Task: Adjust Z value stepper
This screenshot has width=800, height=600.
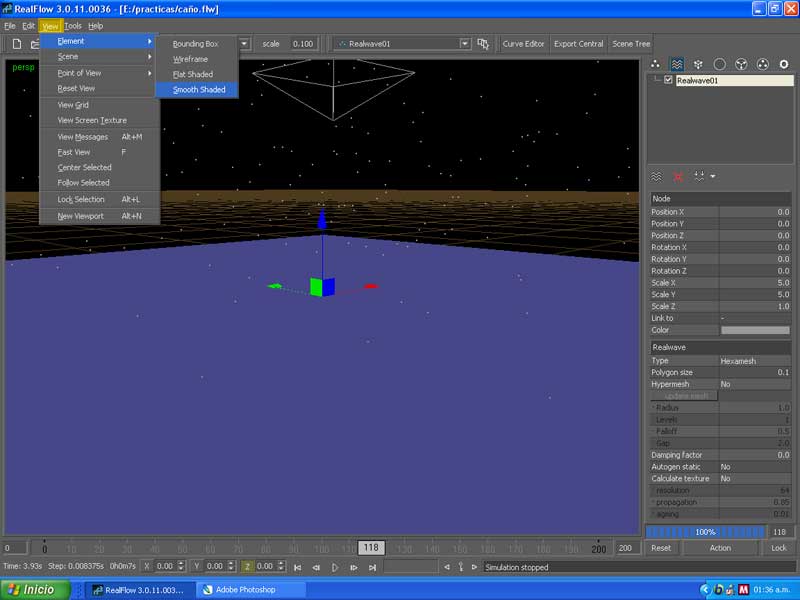Action: (x=281, y=566)
